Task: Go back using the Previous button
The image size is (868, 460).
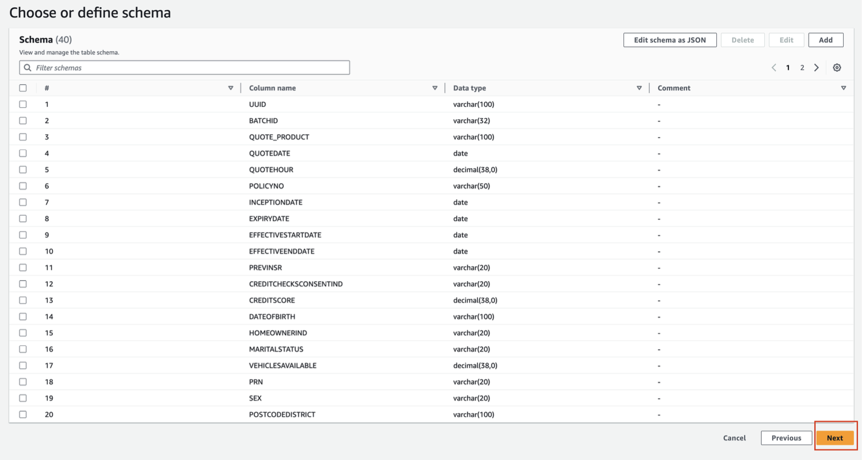Action: [x=786, y=438]
